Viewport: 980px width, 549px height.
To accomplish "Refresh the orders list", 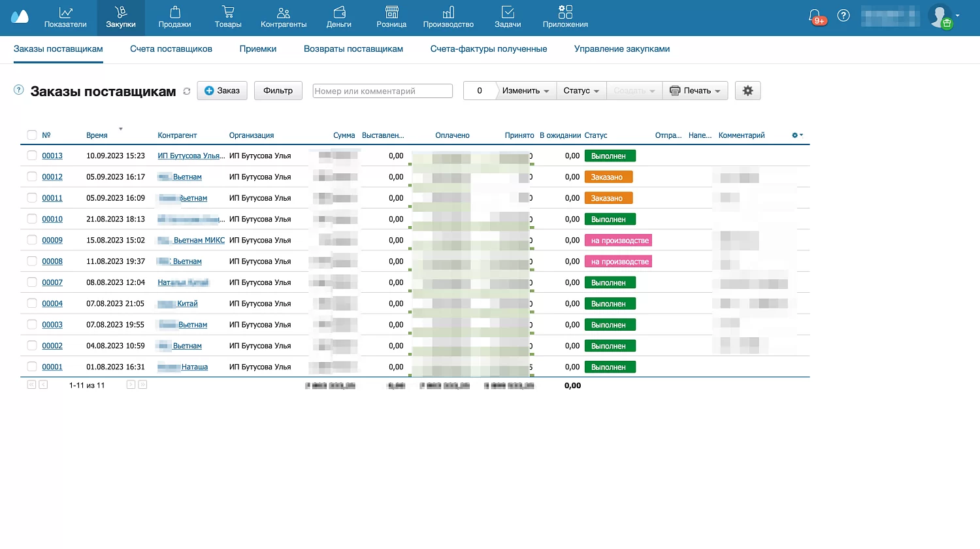I will point(187,91).
